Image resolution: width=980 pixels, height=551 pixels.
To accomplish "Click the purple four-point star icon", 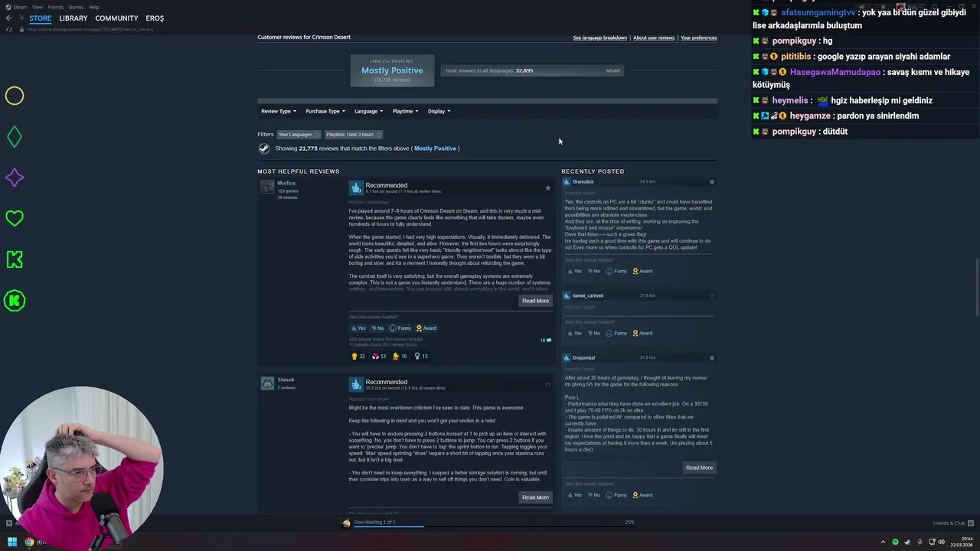I will pyautogui.click(x=15, y=178).
